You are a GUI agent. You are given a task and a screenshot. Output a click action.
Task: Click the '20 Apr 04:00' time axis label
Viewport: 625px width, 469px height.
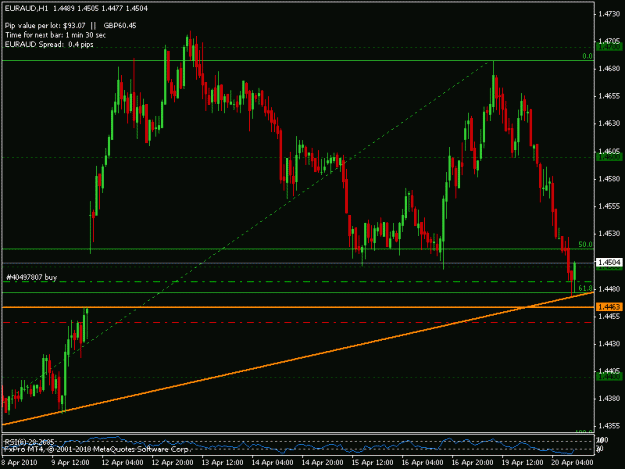point(572,462)
